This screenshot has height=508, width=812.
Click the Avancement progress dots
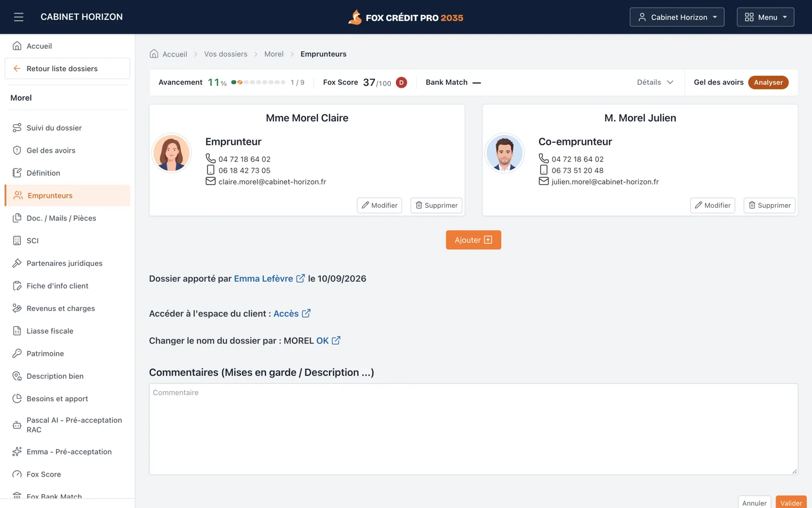pos(258,82)
